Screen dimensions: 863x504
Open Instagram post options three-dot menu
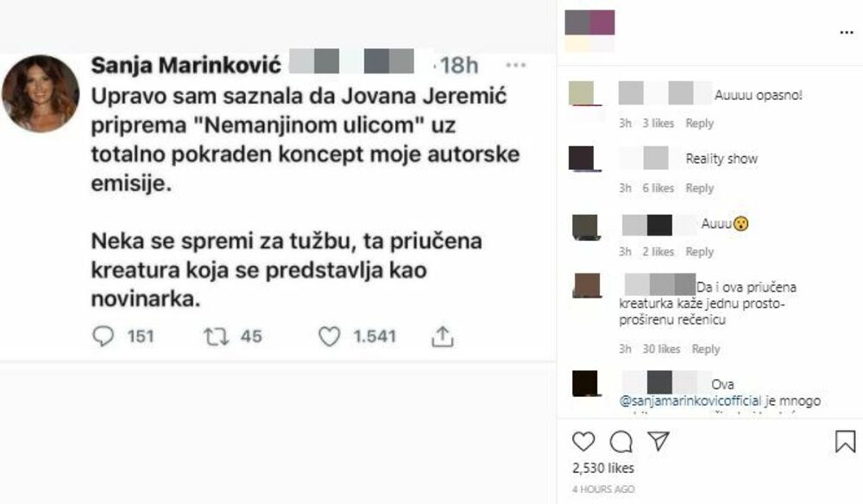tap(847, 33)
